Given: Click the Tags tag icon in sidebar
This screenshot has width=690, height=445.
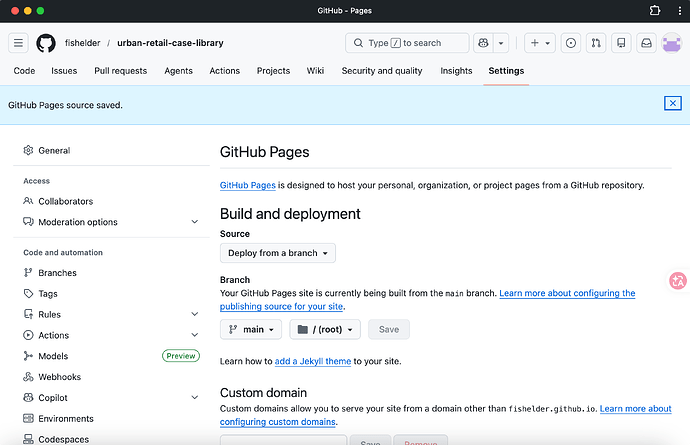Looking at the screenshot, I should (28, 294).
